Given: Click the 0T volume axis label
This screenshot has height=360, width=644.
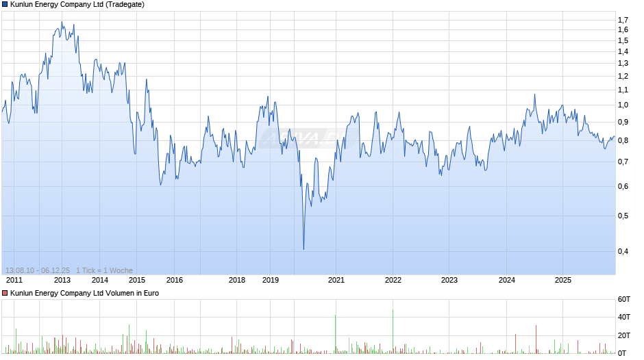Looking at the screenshot, I should 622,353.
